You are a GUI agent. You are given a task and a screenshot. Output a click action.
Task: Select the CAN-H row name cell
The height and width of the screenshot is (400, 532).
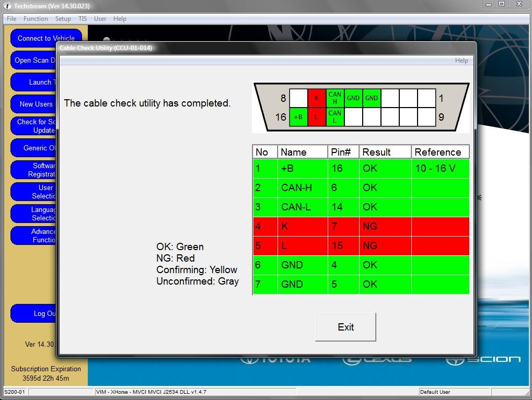(303, 188)
